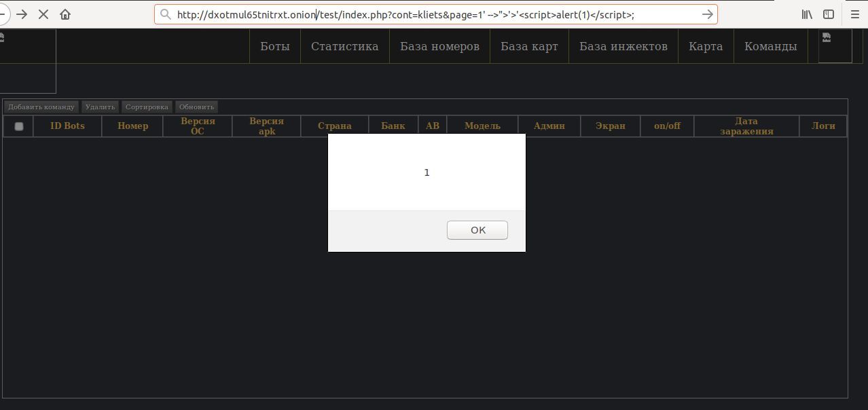Image resolution: width=868 pixels, height=410 pixels.
Task: Click the ID Bots column header
Action: pyautogui.click(x=67, y=126)
